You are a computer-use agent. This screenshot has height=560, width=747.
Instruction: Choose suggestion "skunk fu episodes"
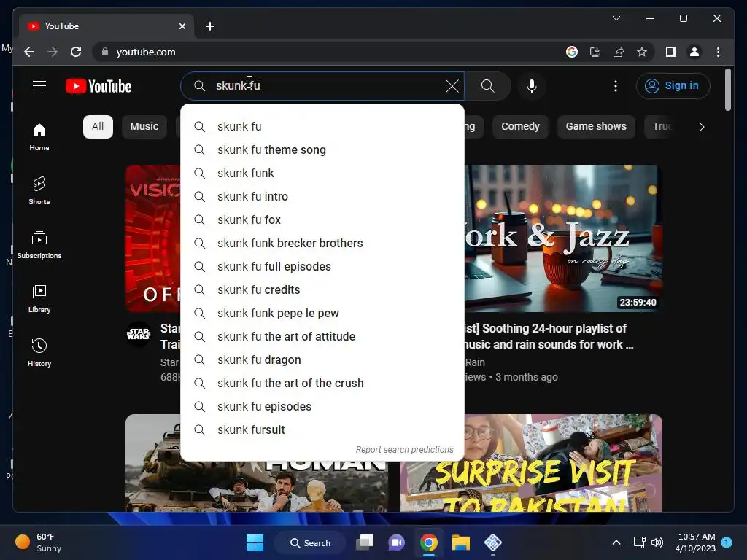click(x=322, y=407)
